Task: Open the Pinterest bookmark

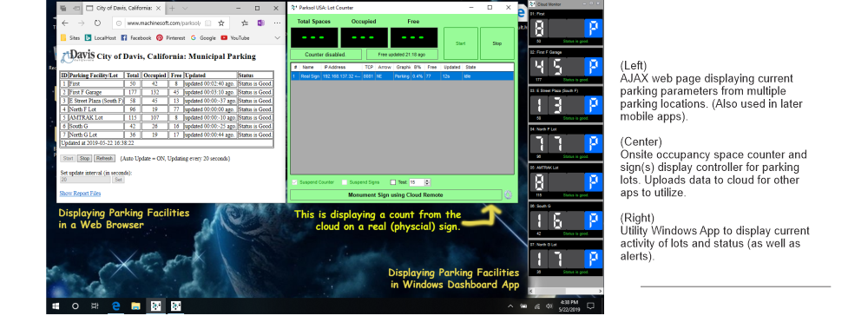Action: point(170,37)
